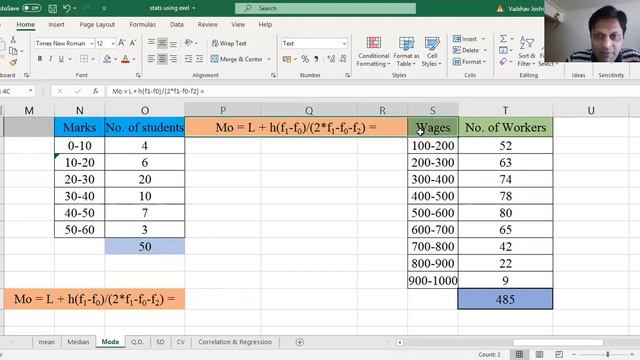Click Middle Align icon
The height and width of the screenshot is (360, 640).
162,43
